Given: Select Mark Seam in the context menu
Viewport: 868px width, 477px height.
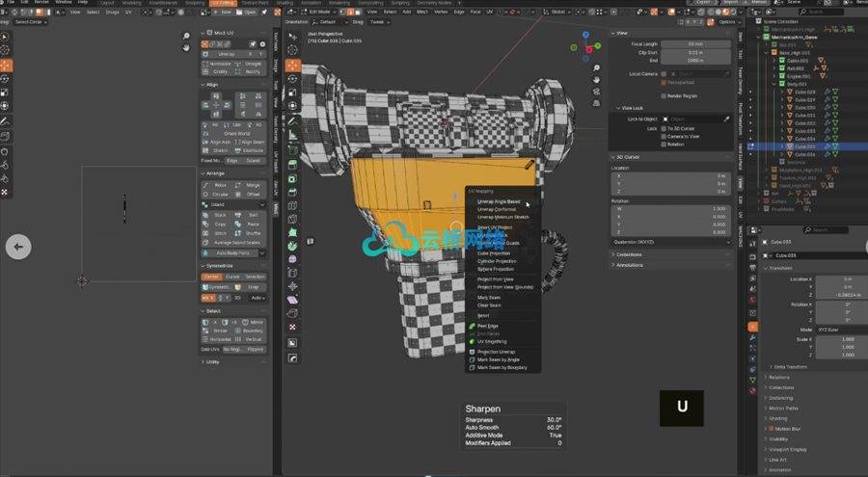Looking at the screenshot, I should (x=489, y=297).
